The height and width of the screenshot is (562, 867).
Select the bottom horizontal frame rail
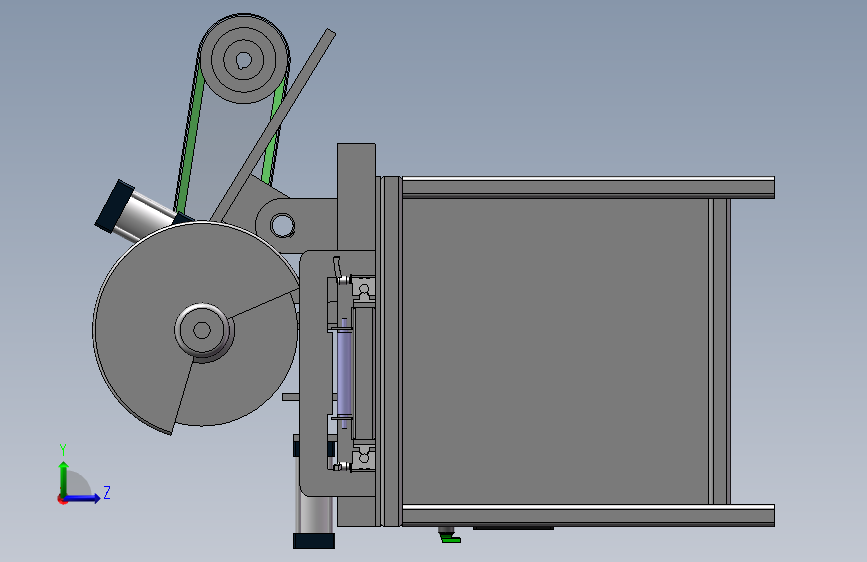click(588, 515)
